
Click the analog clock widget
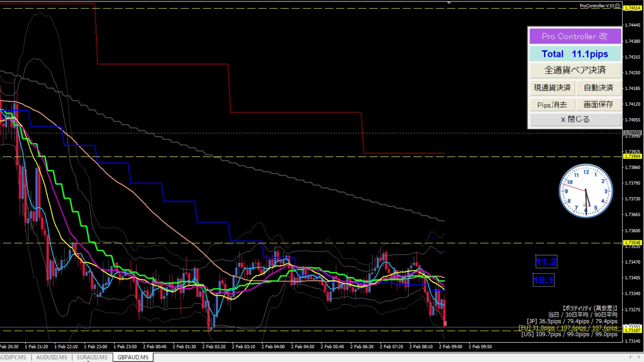pyautogui.click(x=586, y=191)
